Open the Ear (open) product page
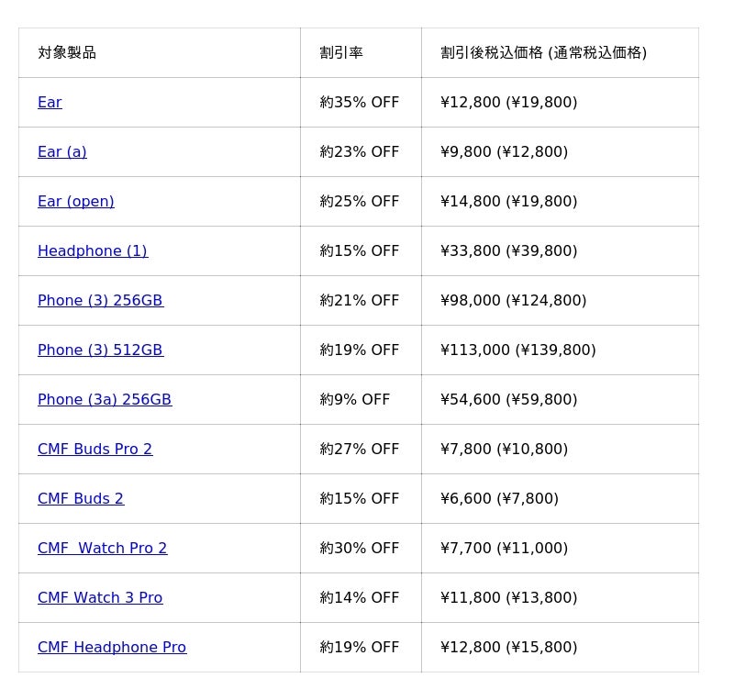Image resolution: width=734 pixels, height=700 pixels. 76,202
